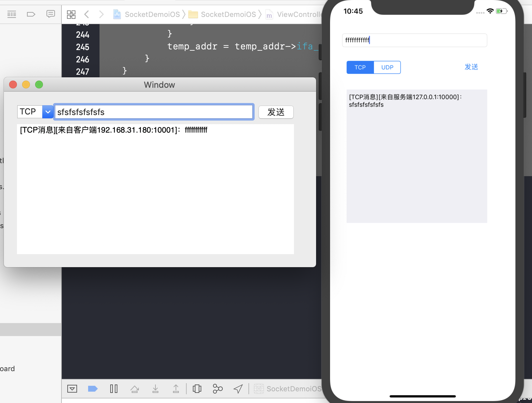Switch to the UDP segment in simulator
This screenshot has height=403, width=532.
tap(387, 67)
